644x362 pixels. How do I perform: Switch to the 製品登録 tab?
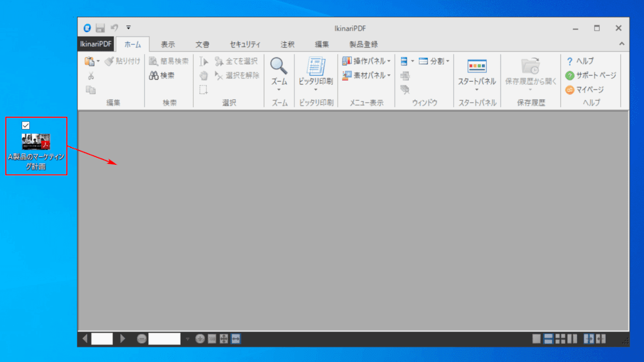[x=363, y=44]
